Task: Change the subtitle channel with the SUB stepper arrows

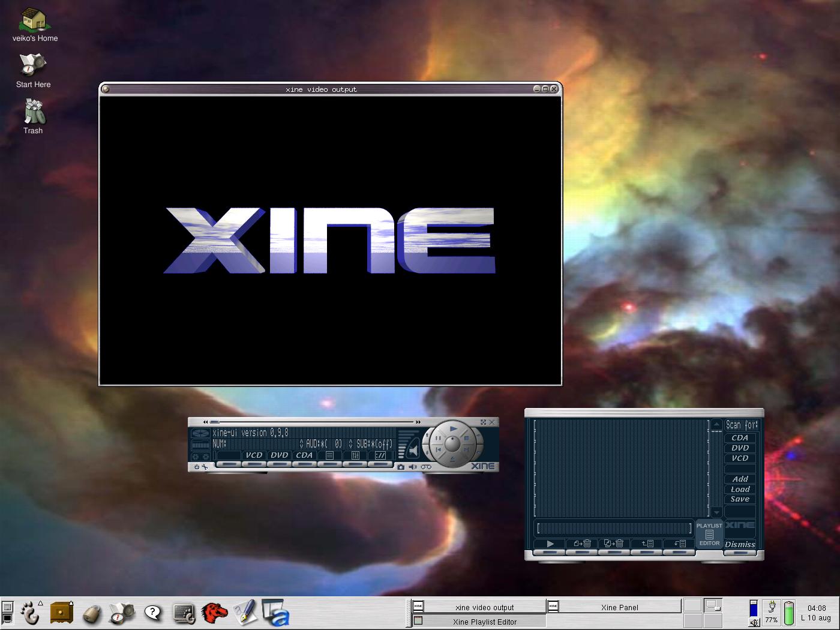Action: pos(350,443)
